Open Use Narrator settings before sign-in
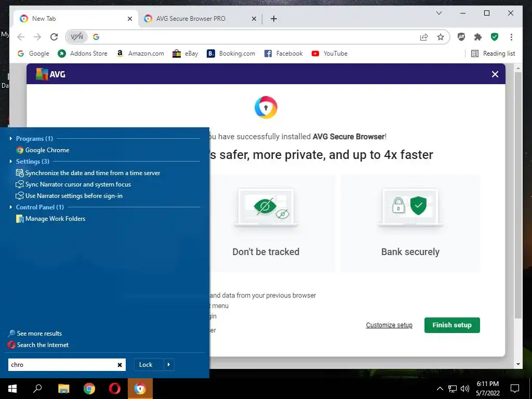The width and height of the screenshot is (532, 399). (x=69, y=196)
